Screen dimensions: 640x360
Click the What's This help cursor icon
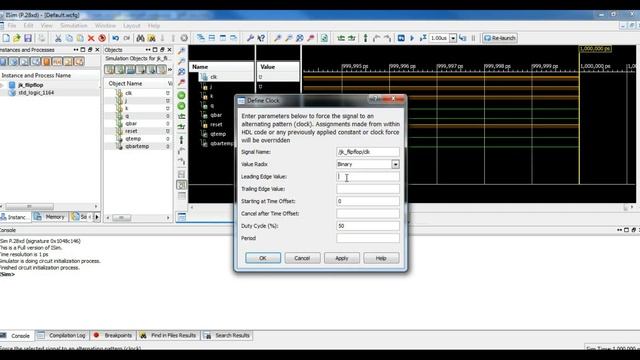coord(261,38)
